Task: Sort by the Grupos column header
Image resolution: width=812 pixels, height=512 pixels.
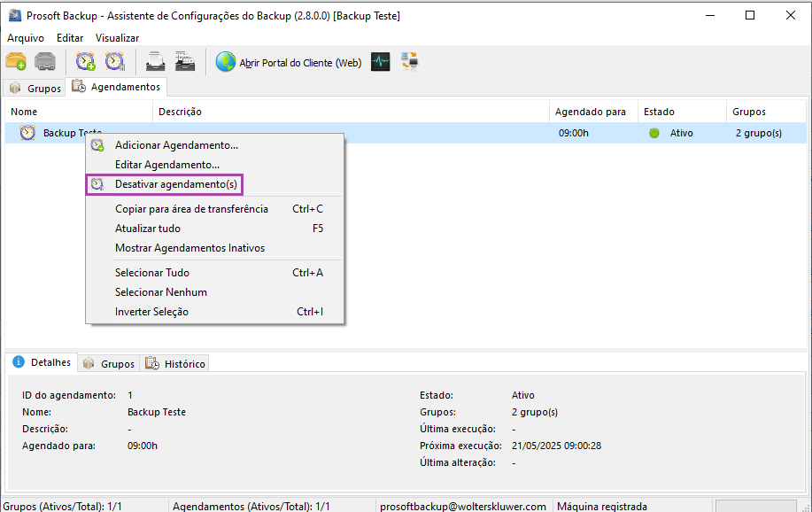Action: tap(767, 112)
